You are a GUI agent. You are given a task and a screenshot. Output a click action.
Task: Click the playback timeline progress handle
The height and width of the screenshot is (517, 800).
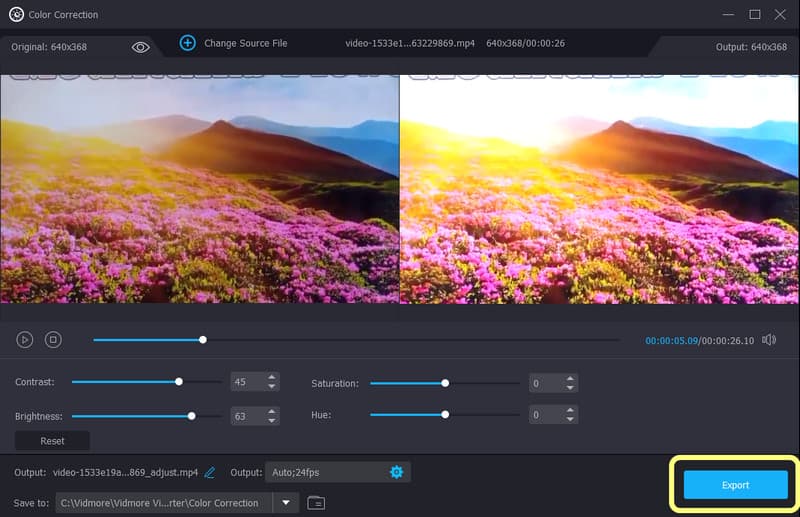(x=203, y=340)
